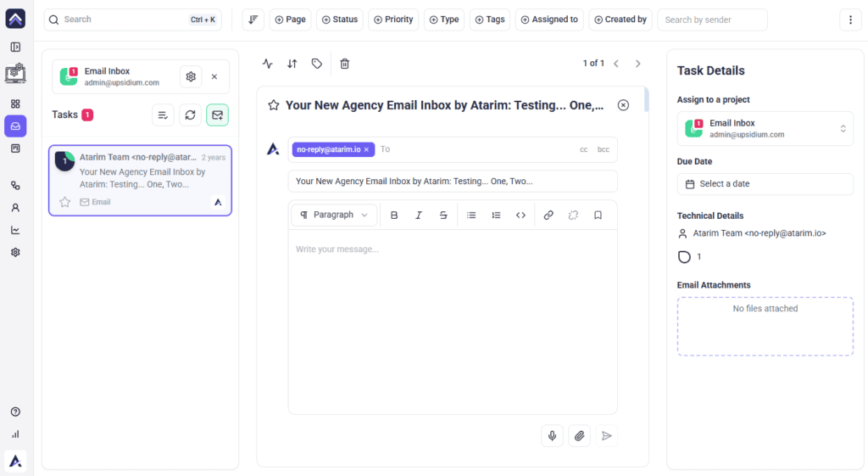
Task: Show the cc field
Action: point(583,149)
